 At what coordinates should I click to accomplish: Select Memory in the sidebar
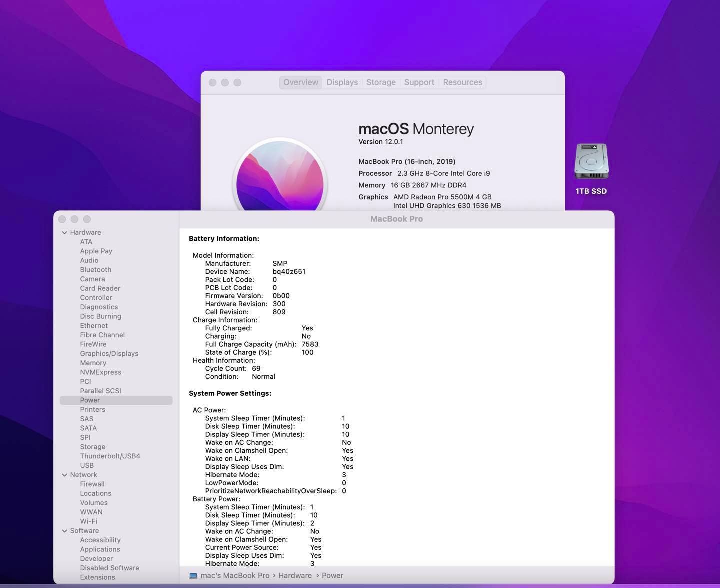pos(93,363)
